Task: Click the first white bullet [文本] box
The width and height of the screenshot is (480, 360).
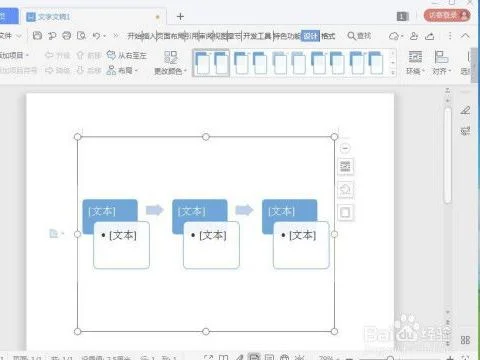Action: click(121, 245)
